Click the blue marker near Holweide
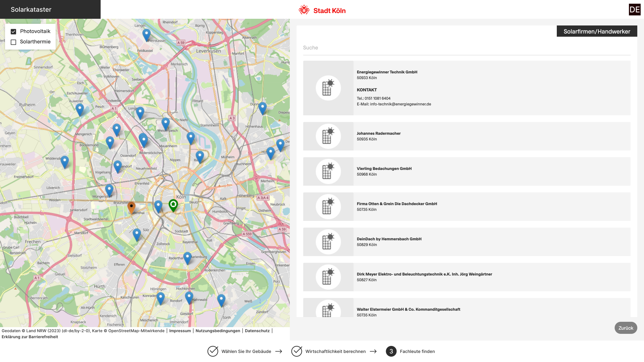This screenshot has height=362, width=644. point(271,153)
